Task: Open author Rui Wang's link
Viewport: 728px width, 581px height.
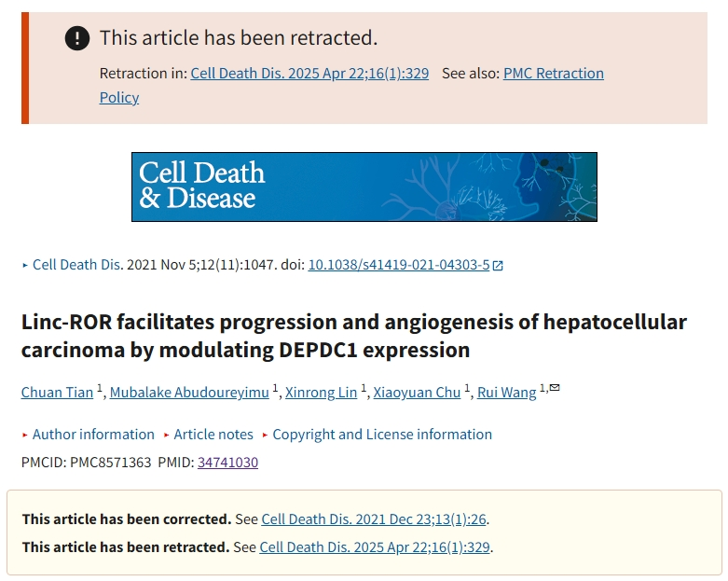Action: pos(506,393)
